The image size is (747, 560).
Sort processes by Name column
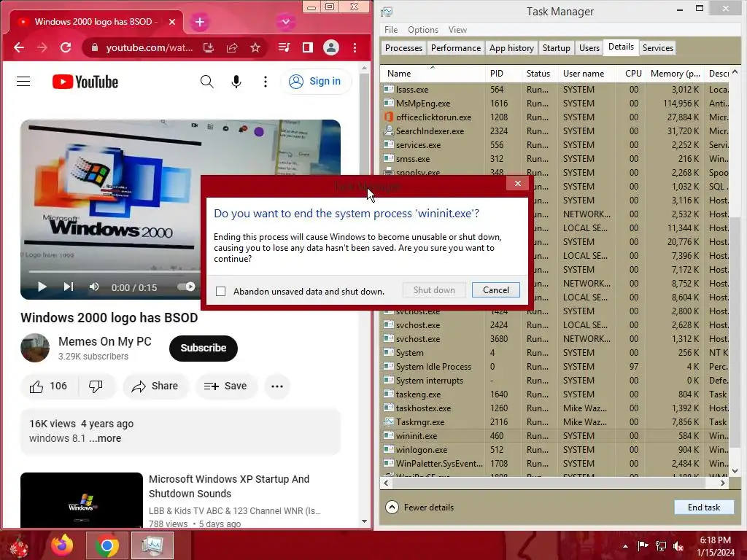click(x=432, y=74)
